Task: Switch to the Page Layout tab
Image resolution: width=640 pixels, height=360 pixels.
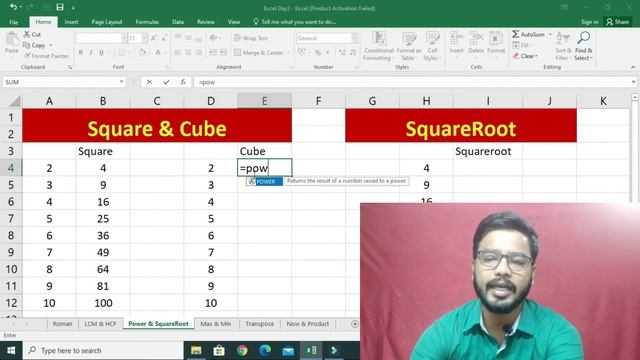Action: coord(107,22)
